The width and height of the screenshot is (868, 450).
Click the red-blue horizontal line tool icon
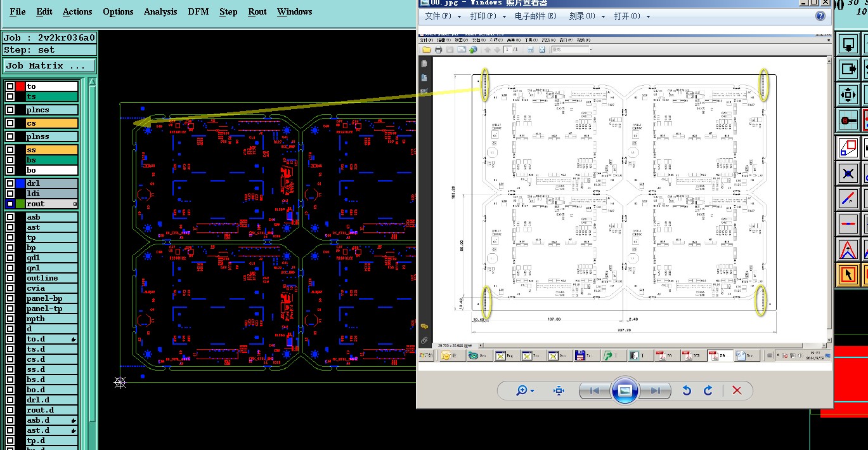[848, 223]
